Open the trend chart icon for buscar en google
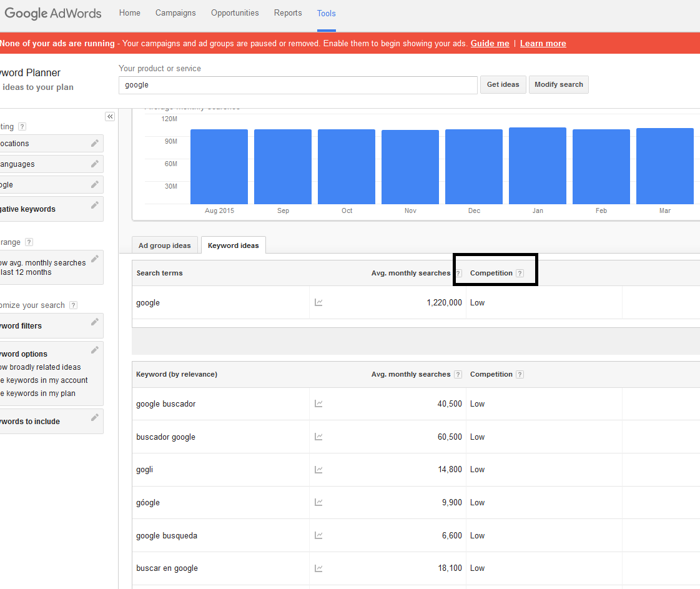The image size is (700, 589). point(318,568)
